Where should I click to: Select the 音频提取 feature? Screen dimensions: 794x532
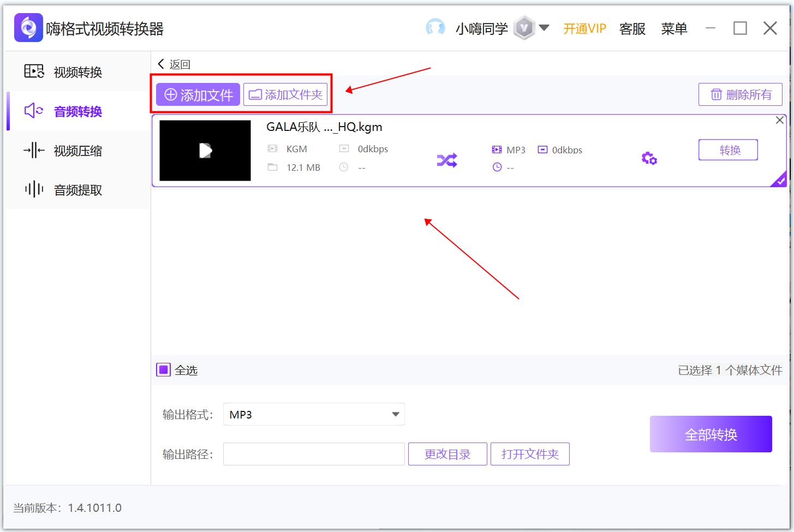[x=34, y=190]
